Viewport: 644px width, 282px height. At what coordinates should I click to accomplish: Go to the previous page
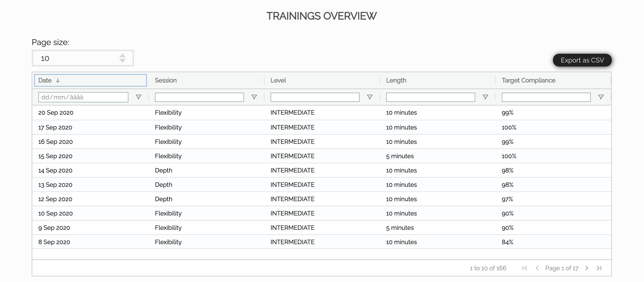point(537,268)
